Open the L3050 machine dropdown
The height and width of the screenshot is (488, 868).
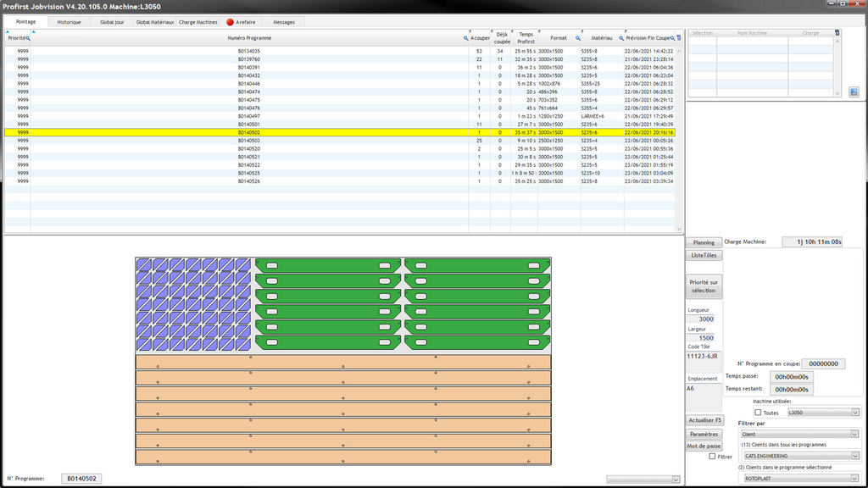[823, 413]
